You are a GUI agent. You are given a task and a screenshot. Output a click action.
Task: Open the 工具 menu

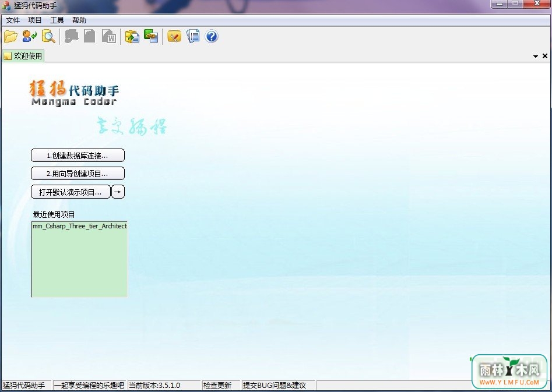(x=57, y=20)
